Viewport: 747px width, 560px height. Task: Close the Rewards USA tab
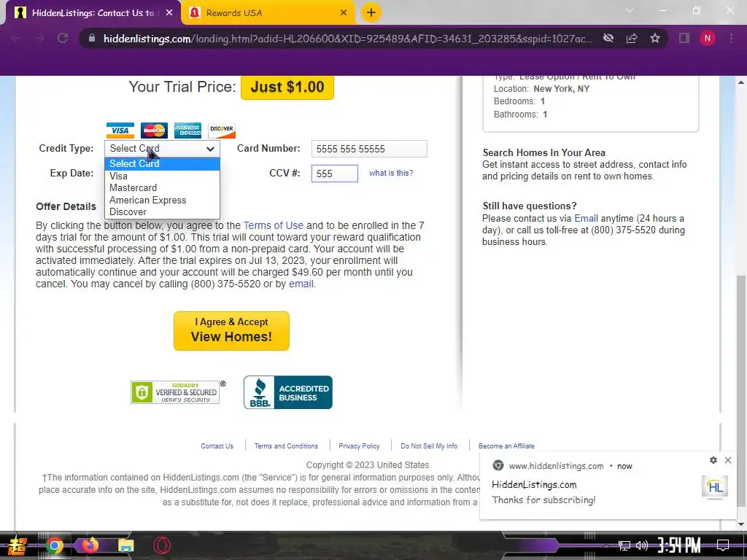[344, 13]
